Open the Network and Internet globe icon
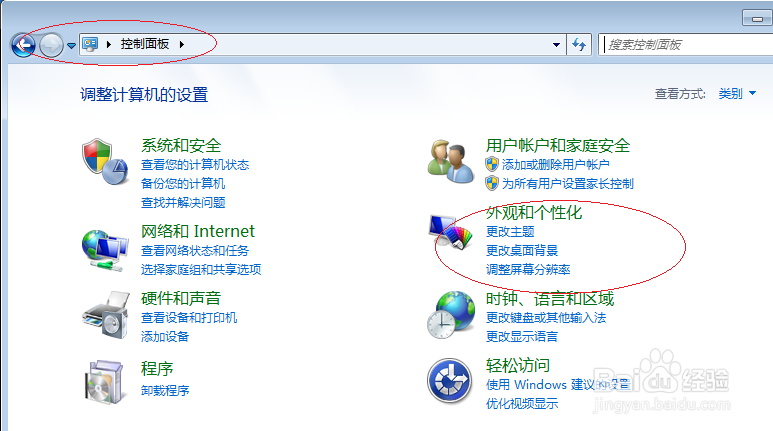Screen dimensions: 773x431 [x=105, y=250]
